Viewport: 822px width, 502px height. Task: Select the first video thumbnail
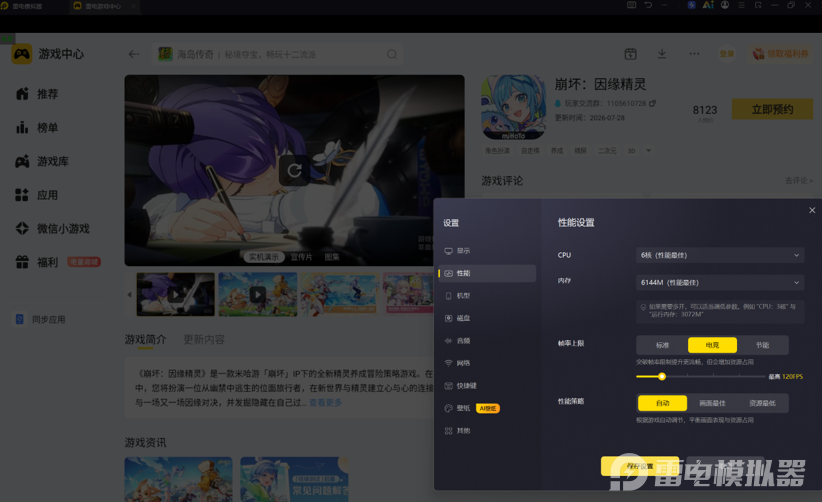[176, 294]
